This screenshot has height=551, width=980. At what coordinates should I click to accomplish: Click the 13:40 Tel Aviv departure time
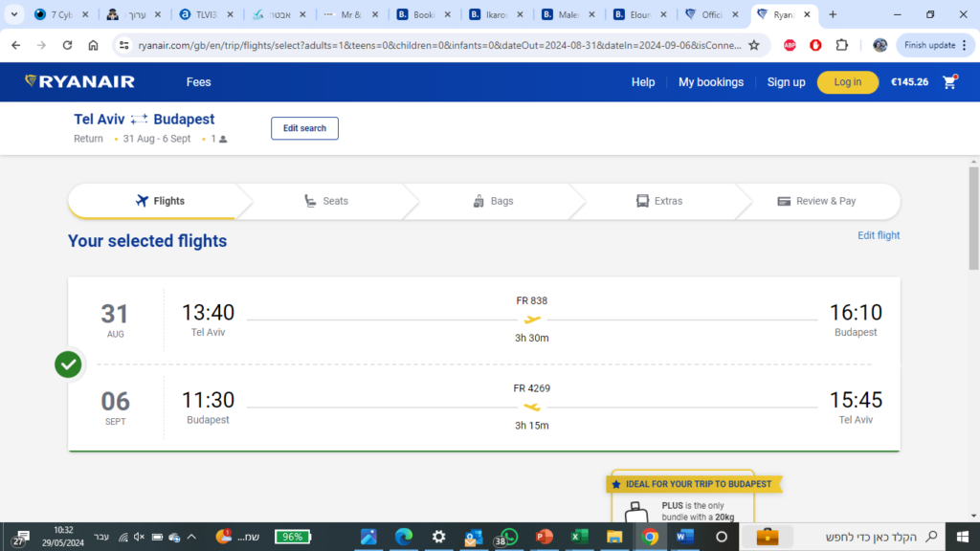[x=208, y=313]
